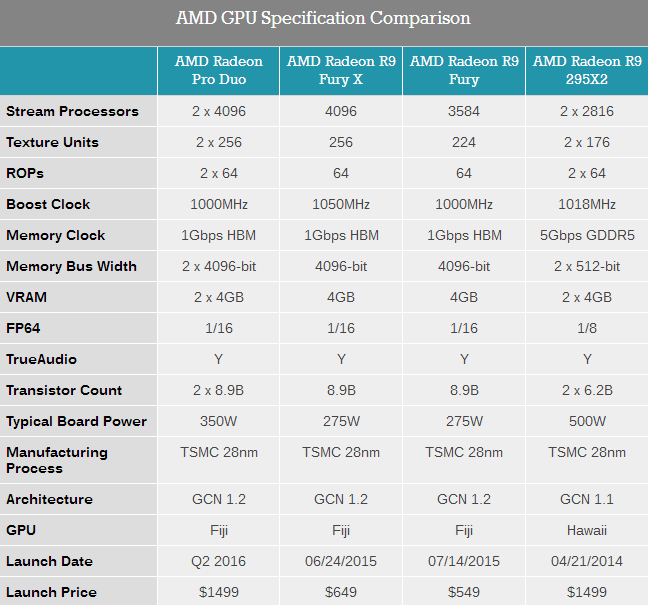
Task: Click the Stream Processors row label
Action: [72, 111]
